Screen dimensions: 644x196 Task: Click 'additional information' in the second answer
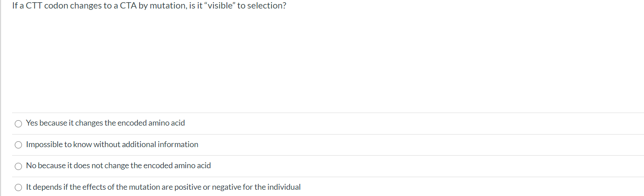(x=168, y=144)
